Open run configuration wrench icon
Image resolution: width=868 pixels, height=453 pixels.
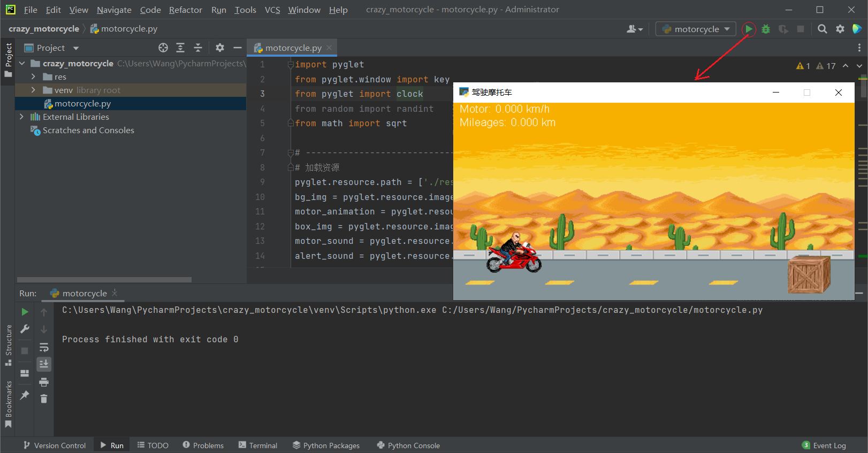(x=25, y=329)
